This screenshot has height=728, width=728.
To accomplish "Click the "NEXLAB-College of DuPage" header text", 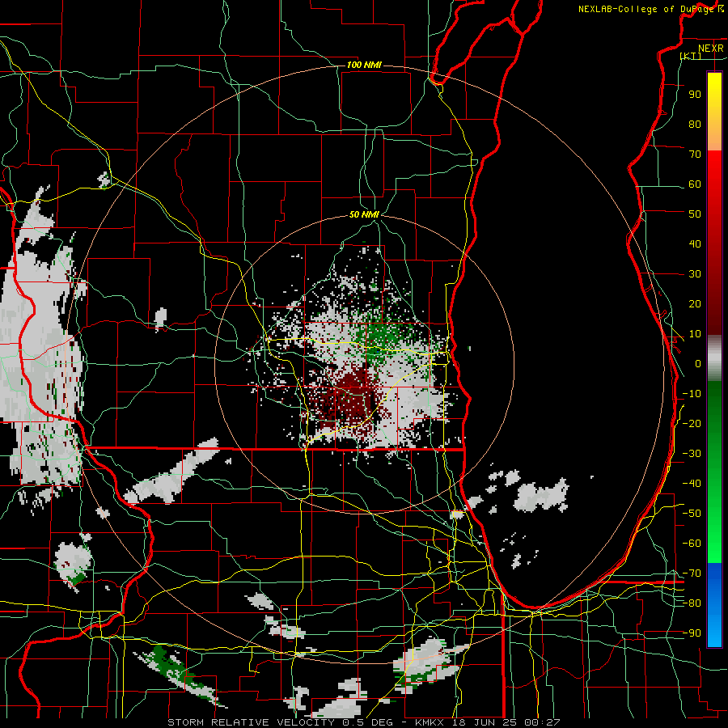I will pyautogui.click(x=645, y=9).
